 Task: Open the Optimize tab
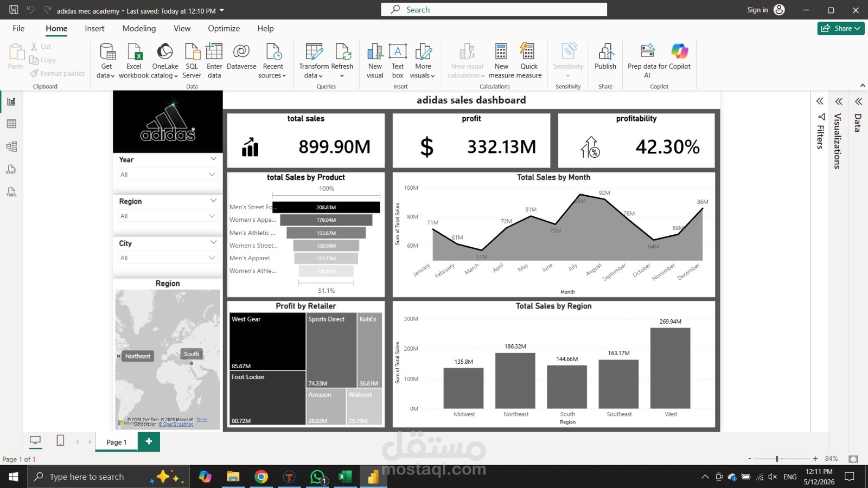224,28
